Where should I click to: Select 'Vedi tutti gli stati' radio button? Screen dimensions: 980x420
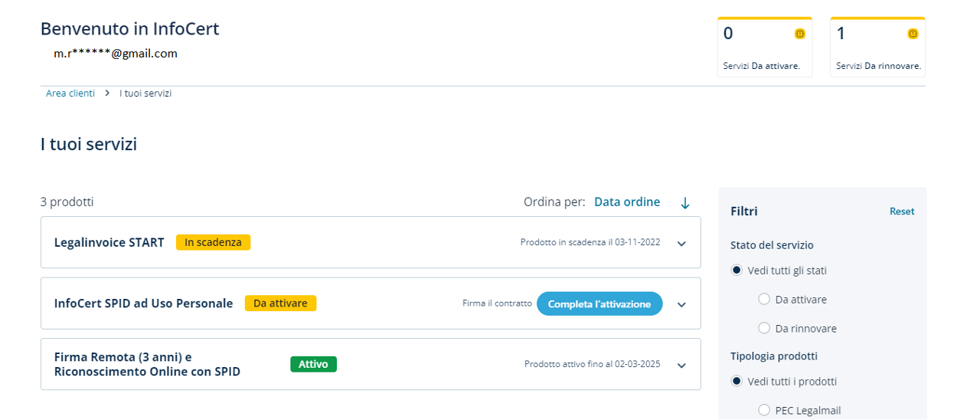[x=737, y=271]
